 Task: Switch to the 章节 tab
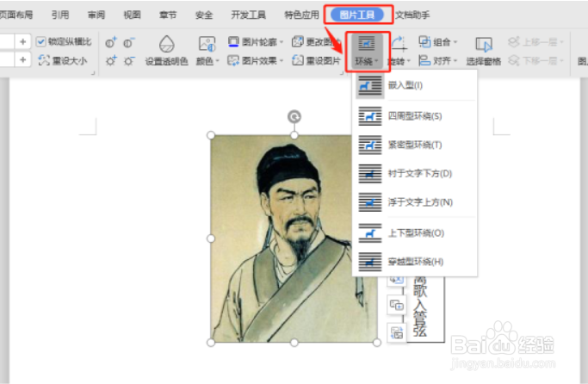[168, 15]
